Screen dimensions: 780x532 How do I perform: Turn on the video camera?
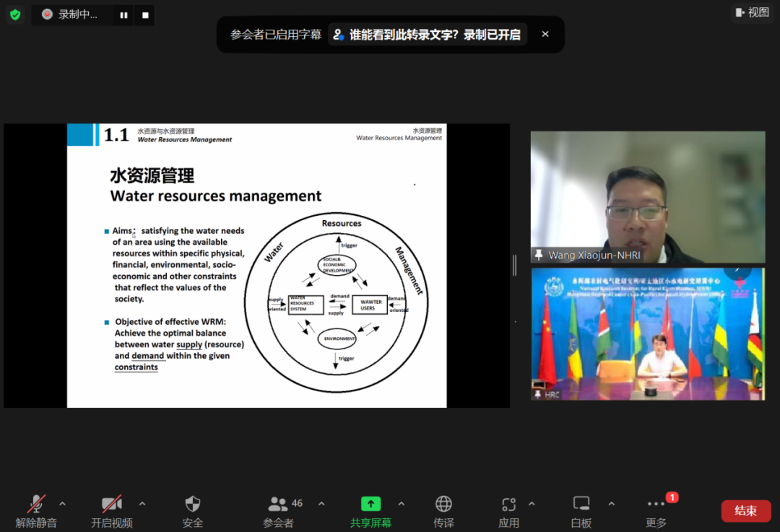[x=111, y=510]
